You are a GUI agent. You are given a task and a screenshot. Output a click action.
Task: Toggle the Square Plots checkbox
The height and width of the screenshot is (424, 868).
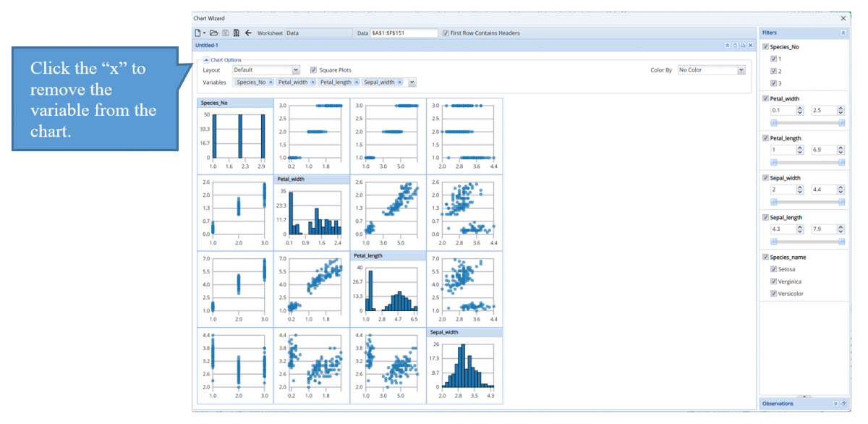pyautogui.click(x=313, y=70)
